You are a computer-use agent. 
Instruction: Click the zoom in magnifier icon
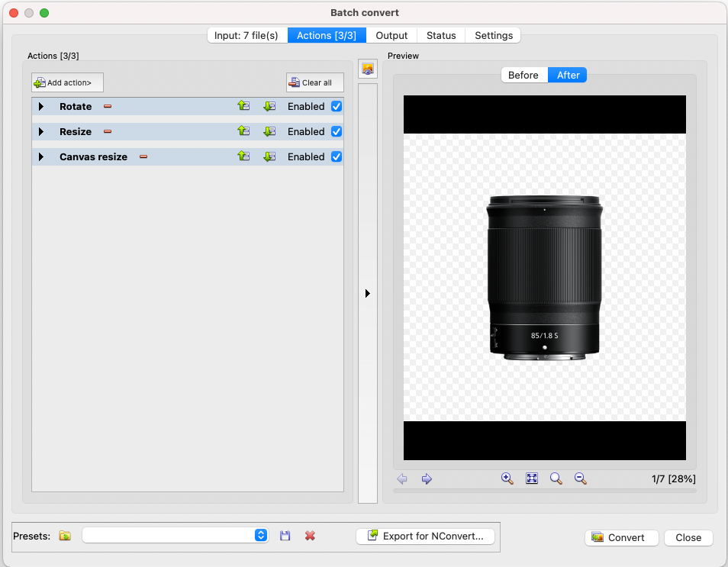coord(507,478)
